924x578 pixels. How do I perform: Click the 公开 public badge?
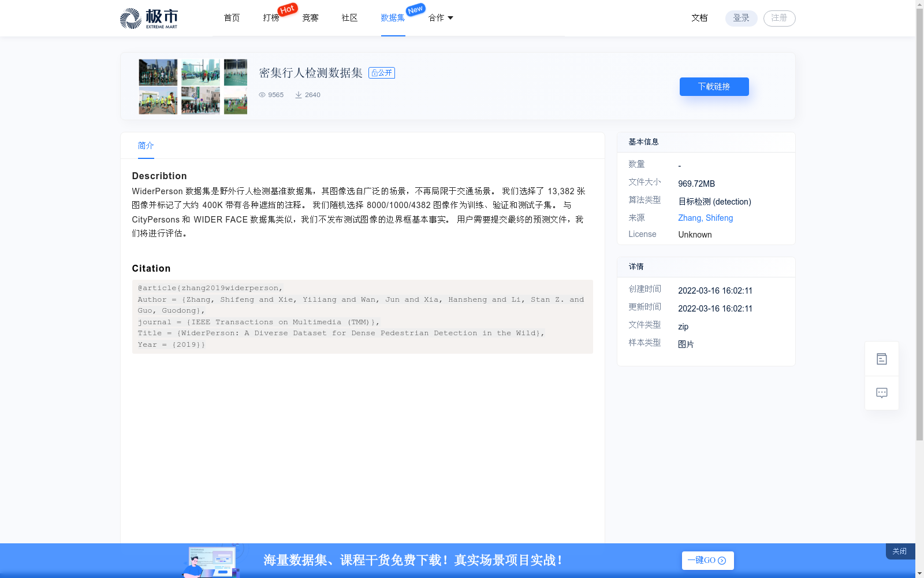382,73
